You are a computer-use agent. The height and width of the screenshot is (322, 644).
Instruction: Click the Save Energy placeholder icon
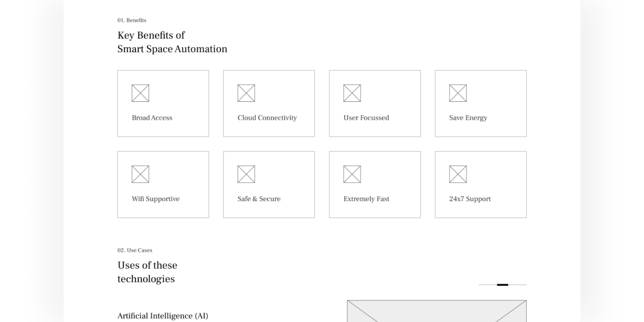tap(458, 93)
